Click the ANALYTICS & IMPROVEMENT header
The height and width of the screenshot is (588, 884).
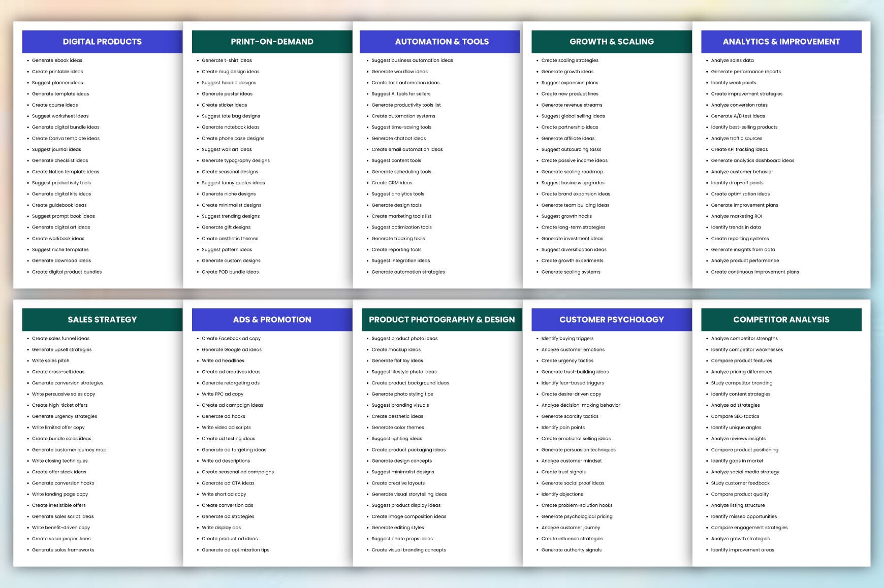[781, 42]
